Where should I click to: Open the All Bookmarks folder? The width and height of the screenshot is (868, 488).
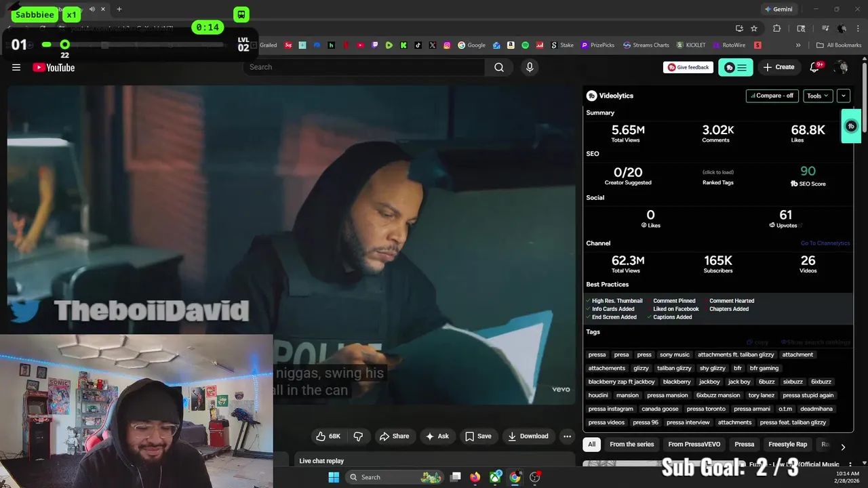coord(839,45)
